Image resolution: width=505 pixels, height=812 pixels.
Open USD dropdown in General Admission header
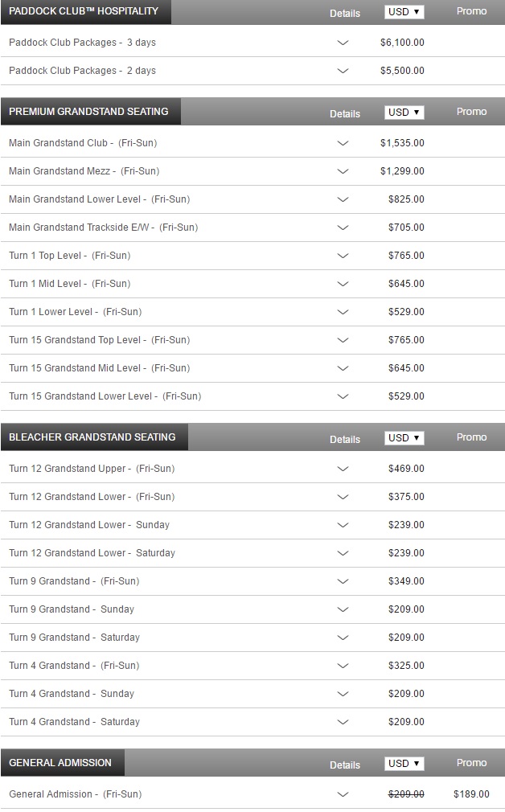point(404,763)
